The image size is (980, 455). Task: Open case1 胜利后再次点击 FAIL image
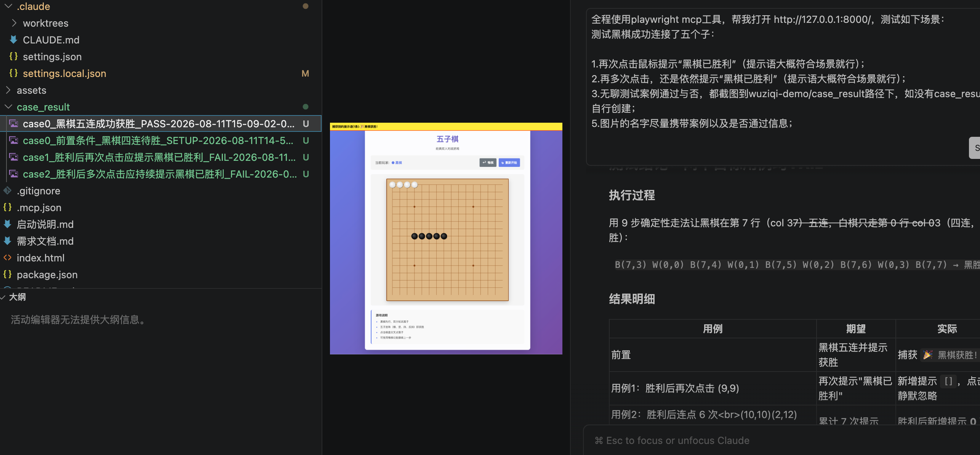click(x=159, y=157)
